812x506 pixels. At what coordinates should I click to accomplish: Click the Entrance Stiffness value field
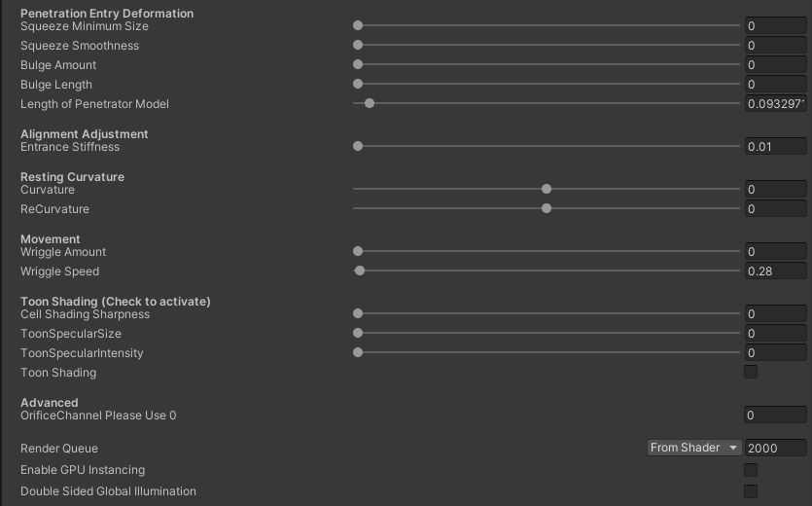click(775, 147)
